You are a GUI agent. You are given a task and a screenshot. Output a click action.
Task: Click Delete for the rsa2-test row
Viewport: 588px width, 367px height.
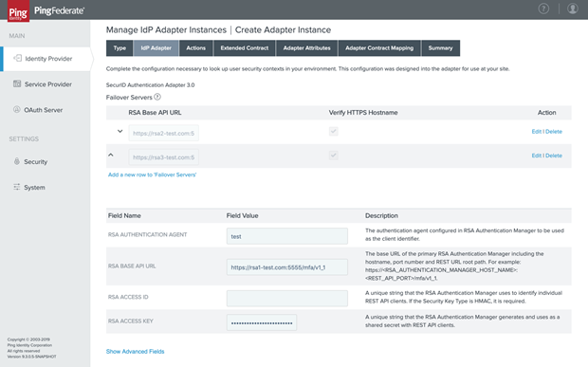coord(554,132)
